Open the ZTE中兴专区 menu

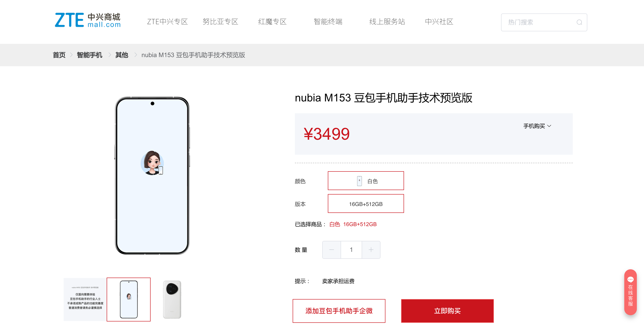pyautogui.click(x=167, y=22)
